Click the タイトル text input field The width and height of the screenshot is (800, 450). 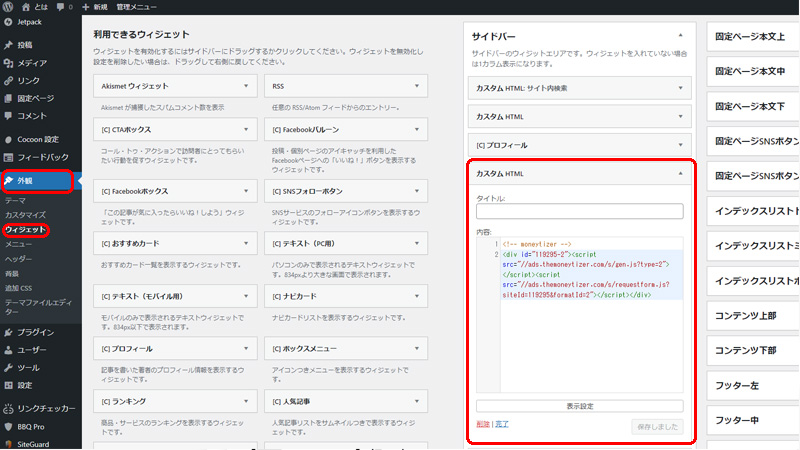[x=579, y=211]
